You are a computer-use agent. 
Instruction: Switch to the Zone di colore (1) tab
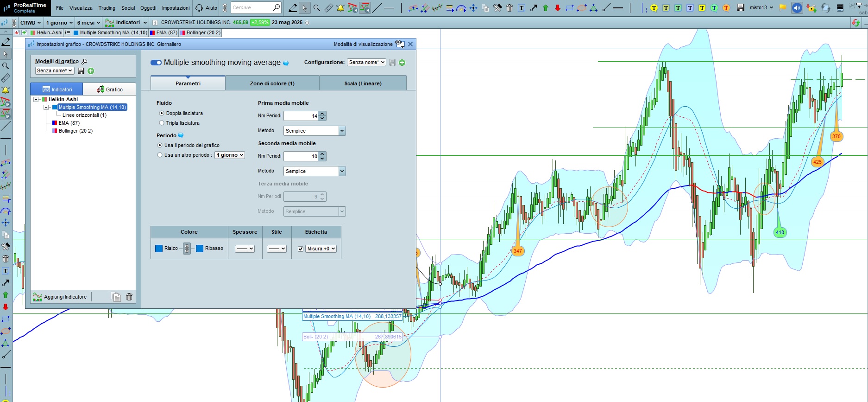pos(272,83)
